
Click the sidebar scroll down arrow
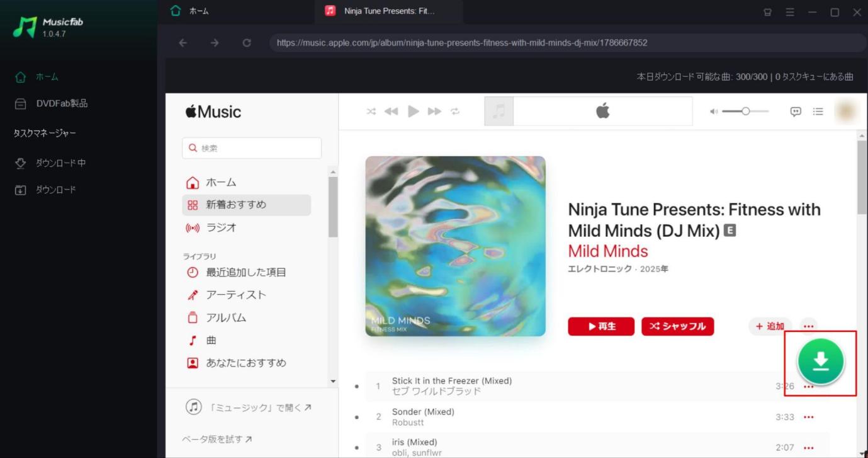[334, 381]
